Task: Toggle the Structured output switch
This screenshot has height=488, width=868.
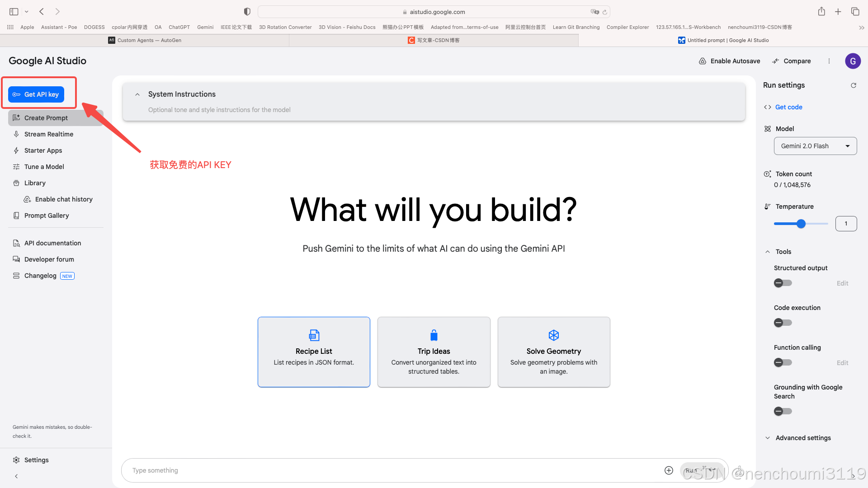Action: pos(783,283)
